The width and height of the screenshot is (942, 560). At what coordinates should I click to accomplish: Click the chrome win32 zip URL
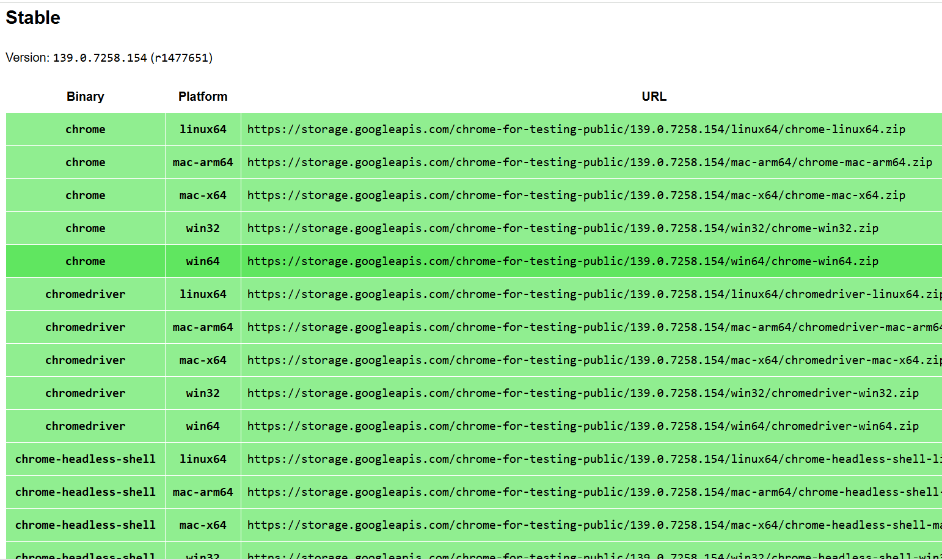coord(563,228)
